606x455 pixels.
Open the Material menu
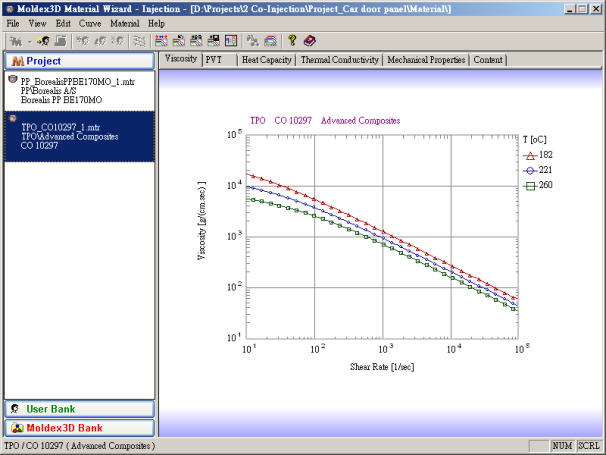point(124,24)
